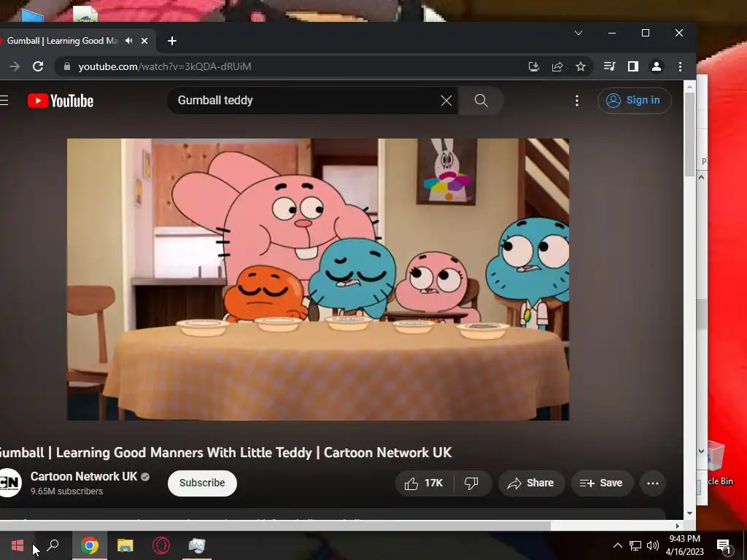
Task: Open Windows notification center
Action: click(724, 545)
